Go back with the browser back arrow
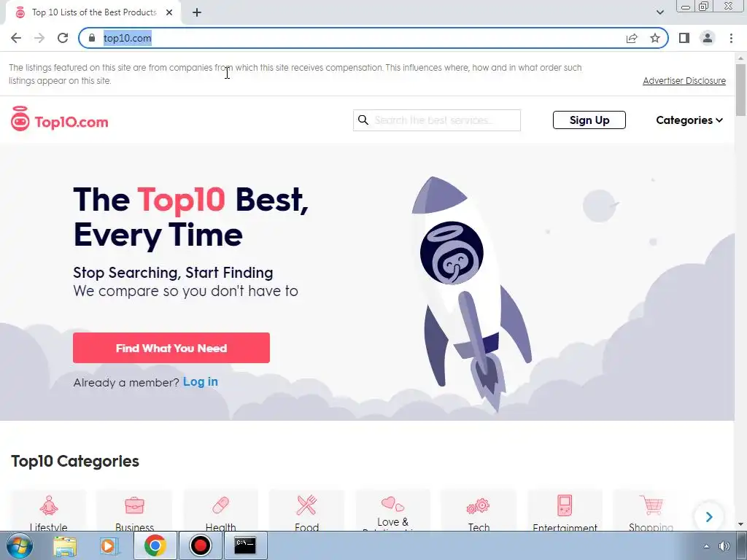 [x=16, y=38]
